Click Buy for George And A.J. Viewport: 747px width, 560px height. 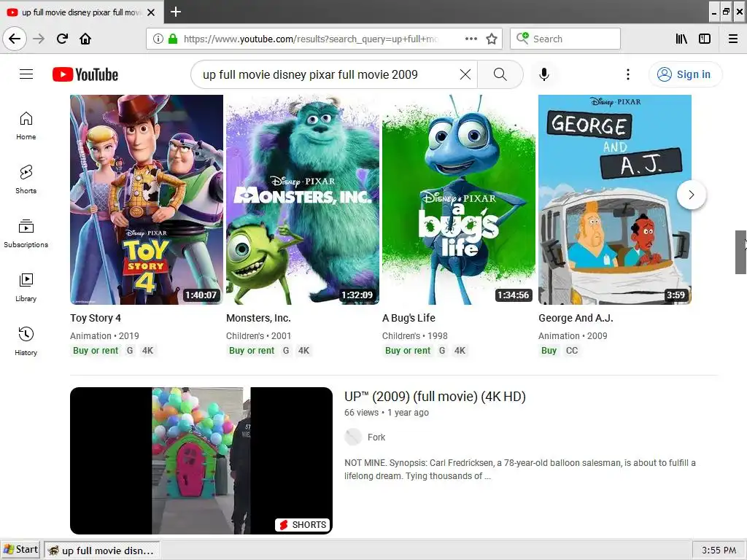(x=549, y=351)
